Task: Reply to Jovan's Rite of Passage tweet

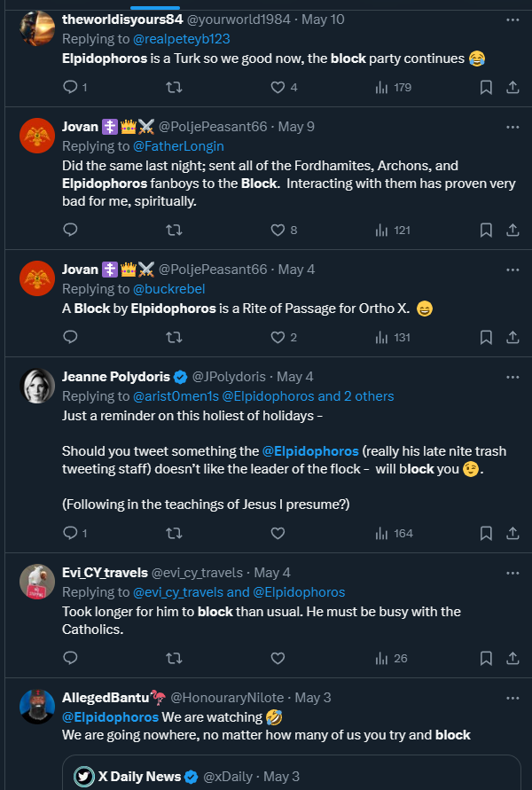Action: (71, 337)
